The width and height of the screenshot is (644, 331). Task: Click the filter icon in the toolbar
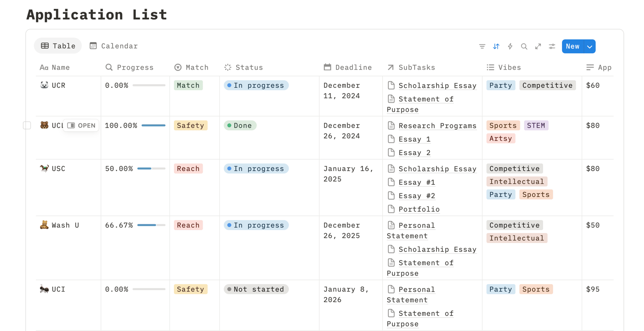click(x=482, y=46)
